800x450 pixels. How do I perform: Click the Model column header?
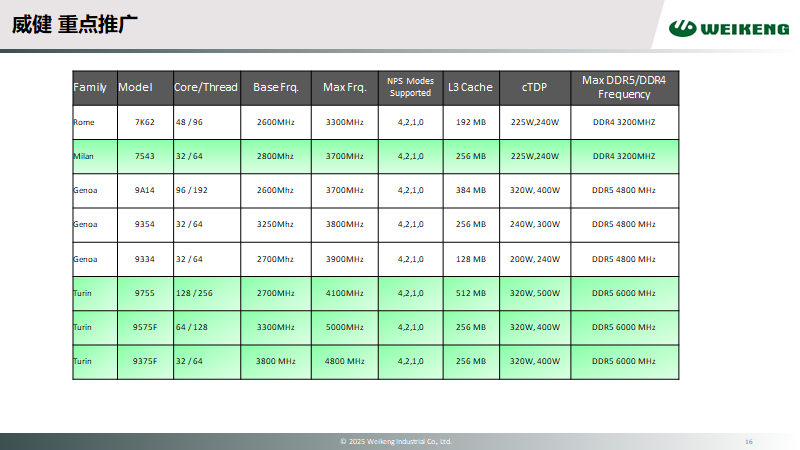[x=145, y=88]
